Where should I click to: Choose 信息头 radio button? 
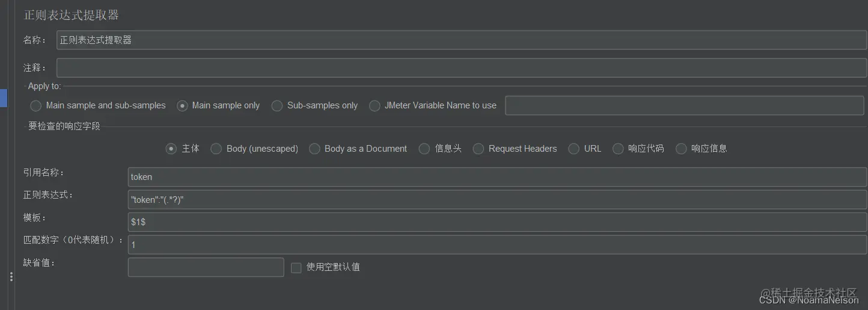coord(424,149)
